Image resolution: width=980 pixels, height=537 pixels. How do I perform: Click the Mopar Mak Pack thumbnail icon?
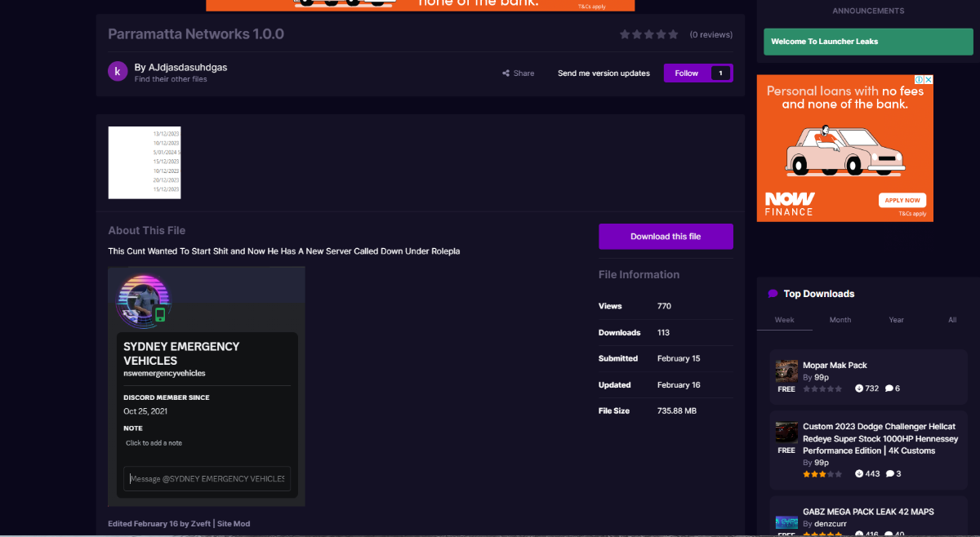pyautogui.click(x=786, y=371)
